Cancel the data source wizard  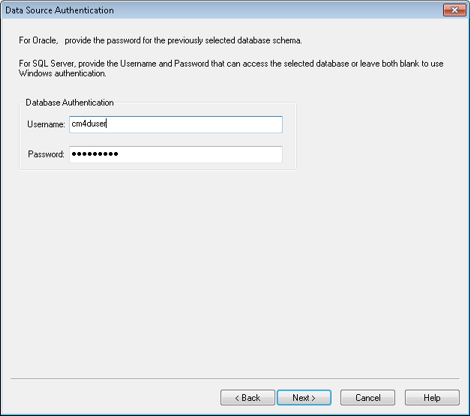pyautogui.click(x=367, y=398)
